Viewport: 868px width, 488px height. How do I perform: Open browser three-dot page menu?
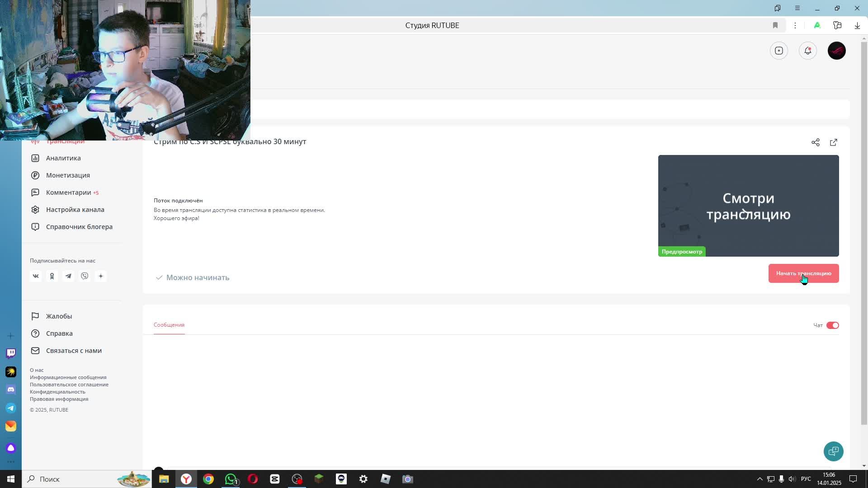point(795,25)
